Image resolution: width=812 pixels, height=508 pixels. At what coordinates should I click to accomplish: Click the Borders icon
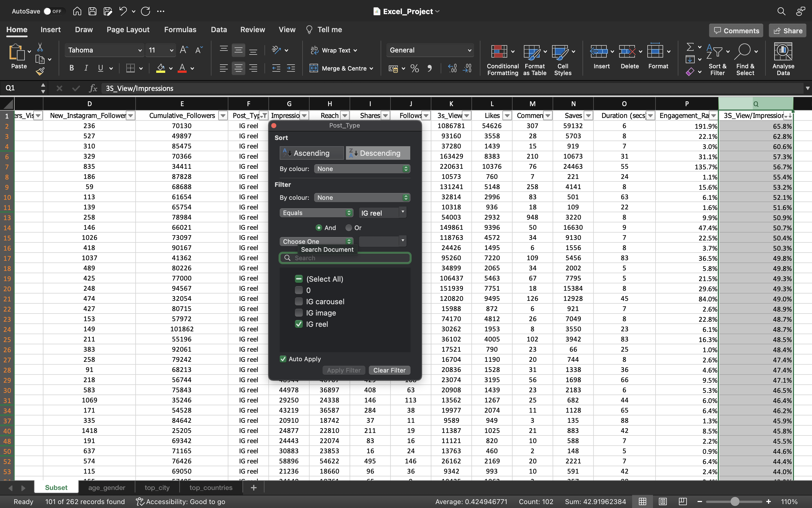[x=130, y=68]
